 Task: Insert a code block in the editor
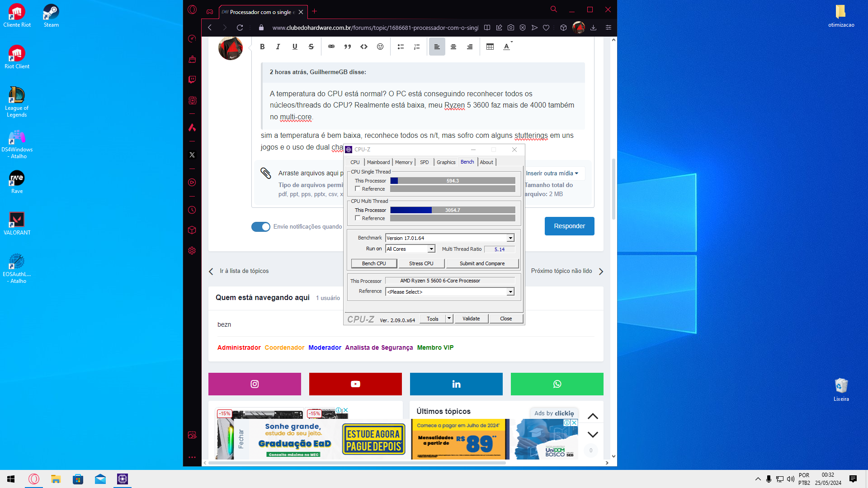pyautogui.click(x=364, y=47)
